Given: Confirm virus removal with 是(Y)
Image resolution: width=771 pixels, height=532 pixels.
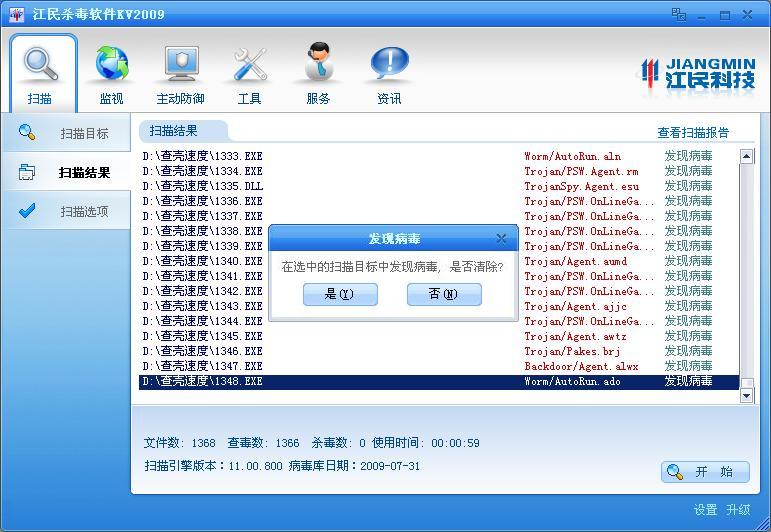Looking at the screenshot, I should (340, 294).
